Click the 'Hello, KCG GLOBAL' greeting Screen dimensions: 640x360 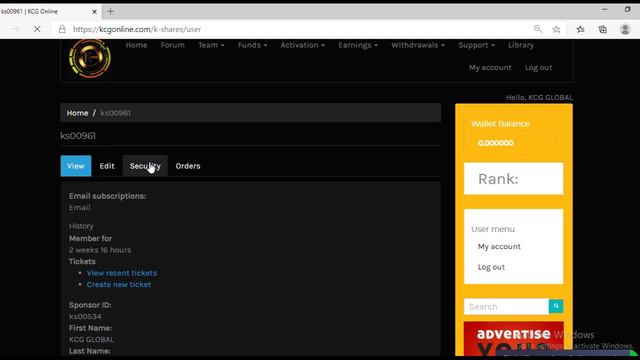click(539, 98)
